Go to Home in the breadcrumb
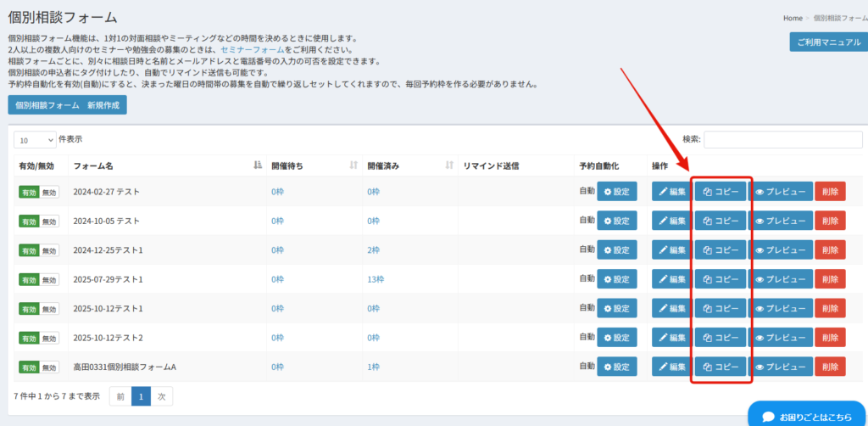The height and width of the screenshot is (426, 868). click(x=793, y=18)
